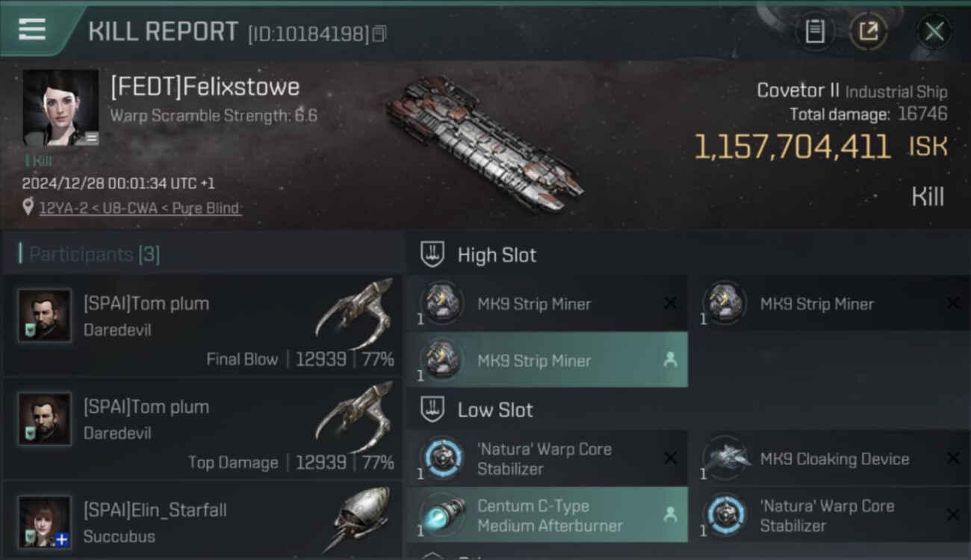
Task: View Felixstowe's character portrait
Action: pos(61,108)
